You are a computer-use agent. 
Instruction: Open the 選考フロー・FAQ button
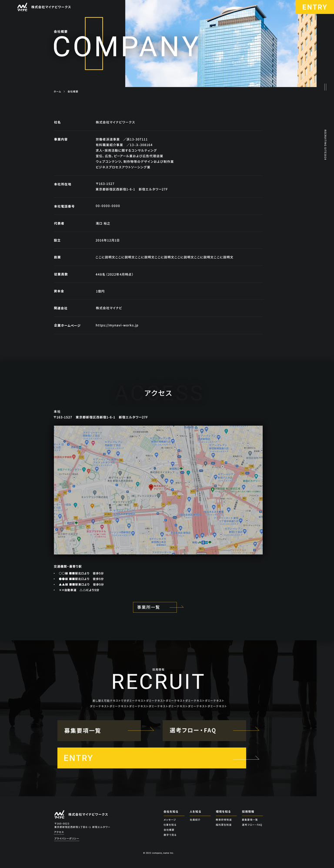[204, 730]
